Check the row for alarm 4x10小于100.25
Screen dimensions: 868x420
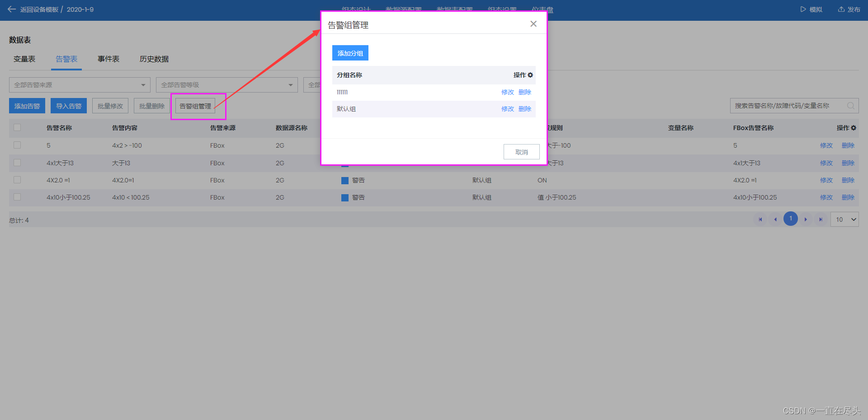coord(17,197)
